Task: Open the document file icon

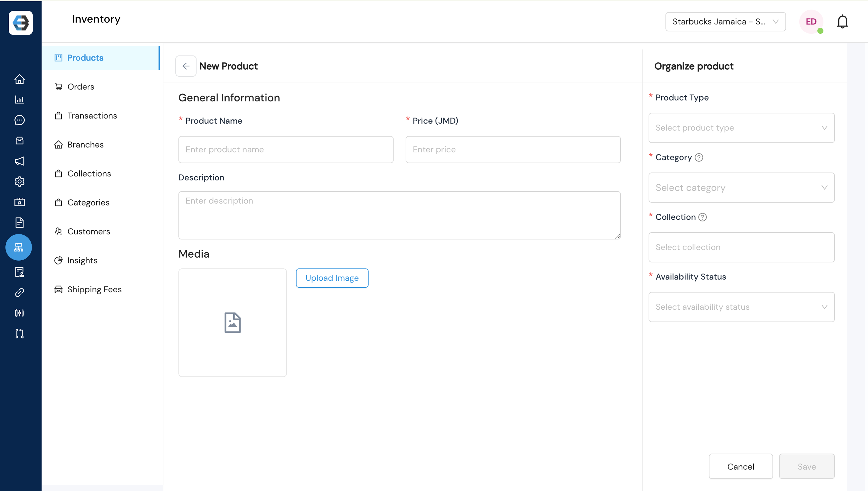Action: coord(20,223)
